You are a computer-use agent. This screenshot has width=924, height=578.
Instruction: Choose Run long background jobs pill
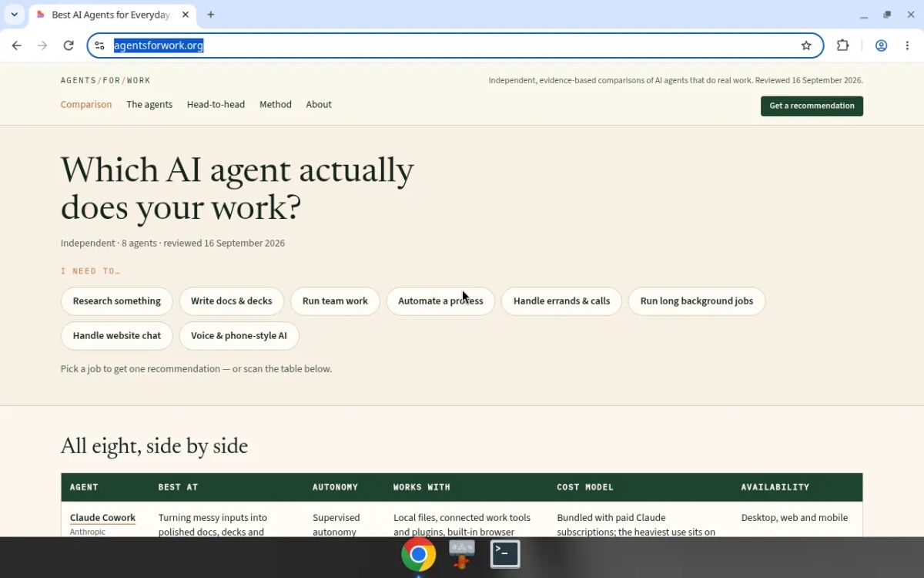pos(697,301)
